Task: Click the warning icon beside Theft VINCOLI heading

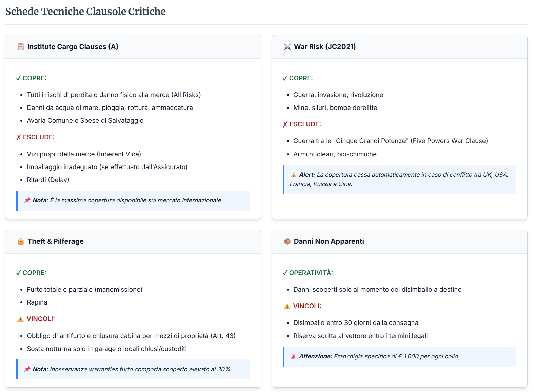Action: [20, 319]
